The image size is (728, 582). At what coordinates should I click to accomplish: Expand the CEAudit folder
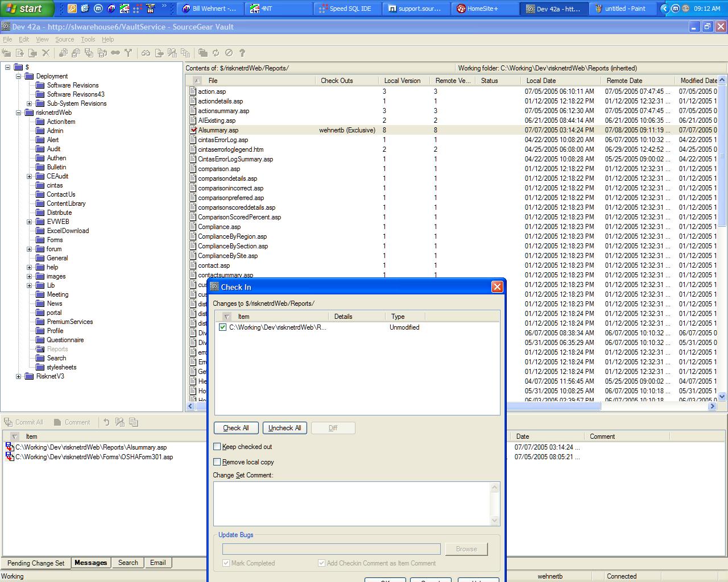[30, 176]
